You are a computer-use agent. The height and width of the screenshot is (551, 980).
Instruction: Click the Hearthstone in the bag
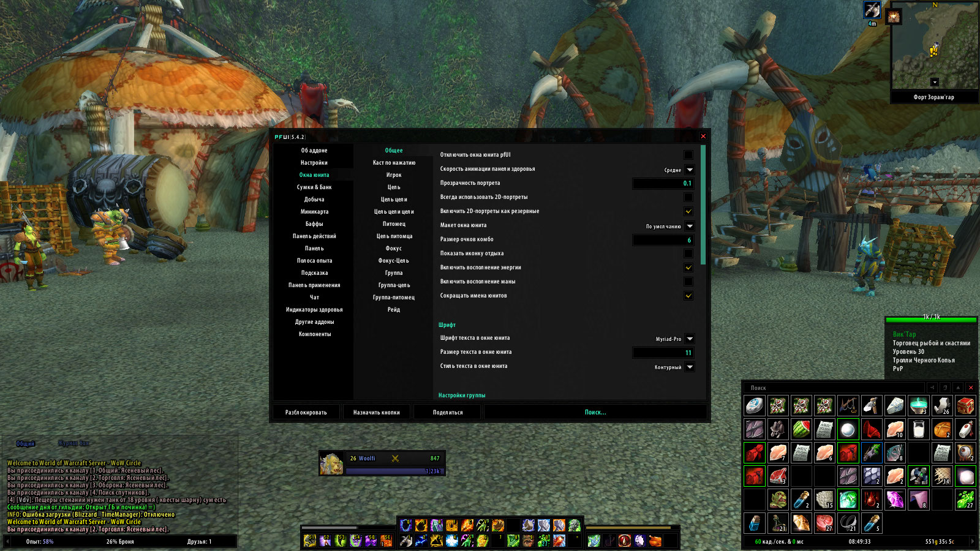point(755,405)
